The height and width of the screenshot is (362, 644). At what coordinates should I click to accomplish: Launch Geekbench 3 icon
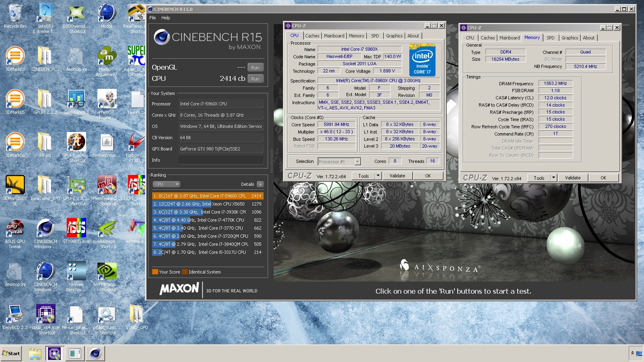(76, 102)
